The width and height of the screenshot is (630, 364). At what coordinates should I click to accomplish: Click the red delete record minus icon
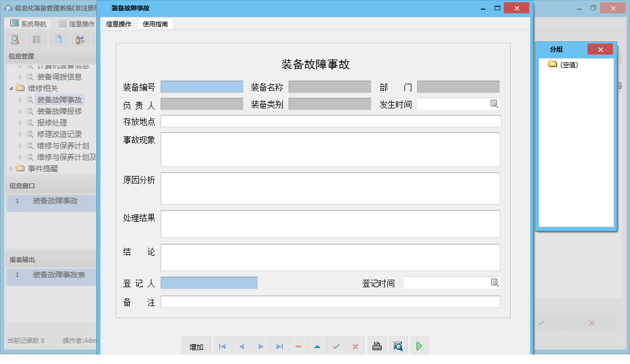coord(298,345)
